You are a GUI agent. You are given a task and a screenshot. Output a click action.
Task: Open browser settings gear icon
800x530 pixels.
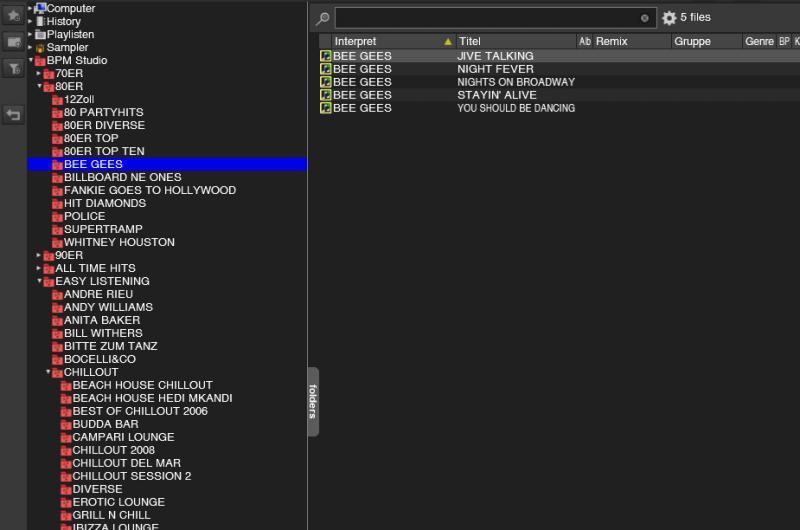tap(669, 18)
